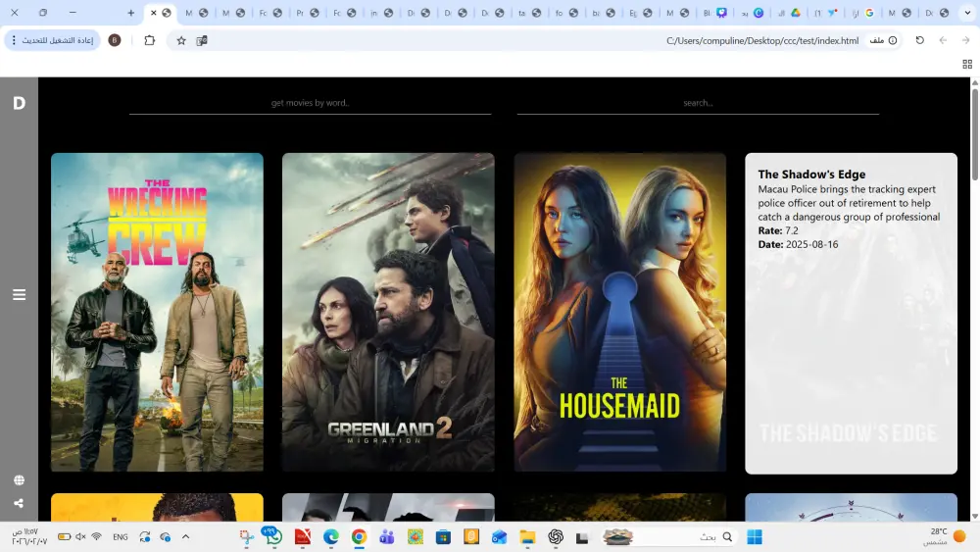This screenshot has height=552, width=980.
Task: Open a new browser tab
Action: pyautogui.click(x=130, y=13)
